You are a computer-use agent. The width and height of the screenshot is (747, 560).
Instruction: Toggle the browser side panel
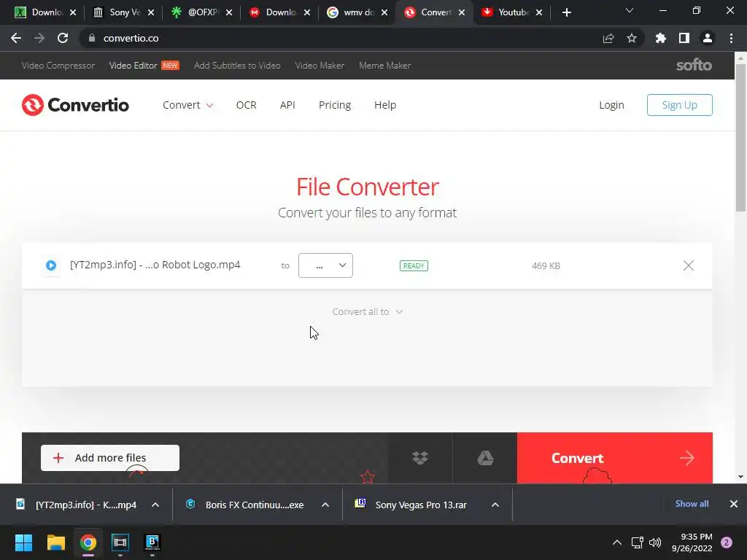[684, 38]
